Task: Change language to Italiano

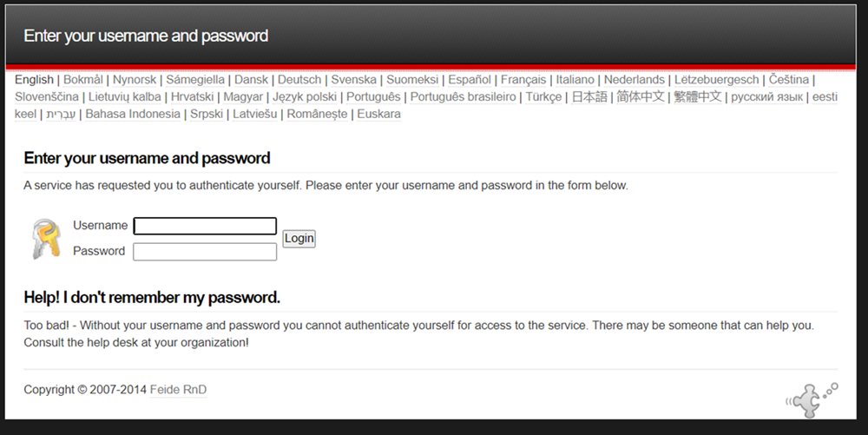Action: click(x=575, y=80)
